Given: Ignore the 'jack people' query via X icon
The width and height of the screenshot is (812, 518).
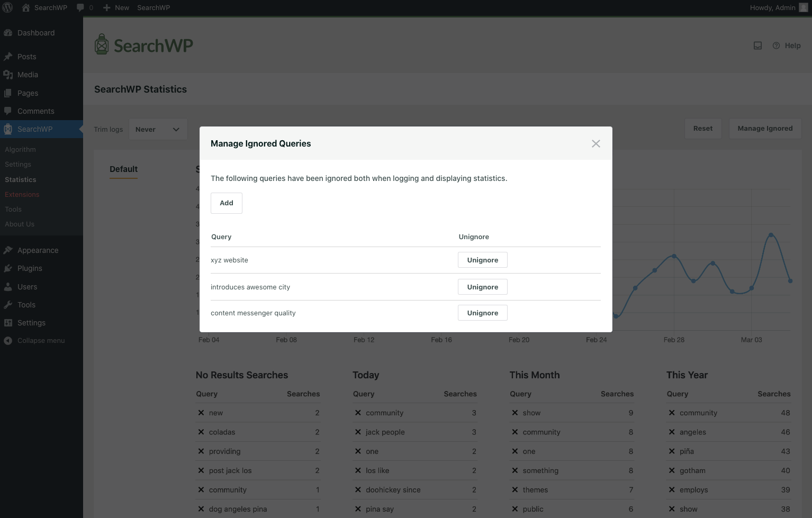Looking at the screenshot, I should coord(358,432).
